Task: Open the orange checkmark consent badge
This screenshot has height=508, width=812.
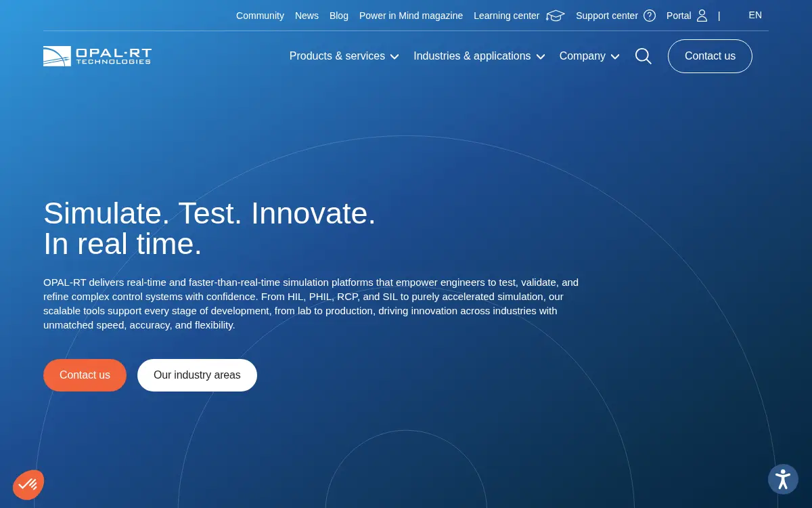Action: pos(28,485)
